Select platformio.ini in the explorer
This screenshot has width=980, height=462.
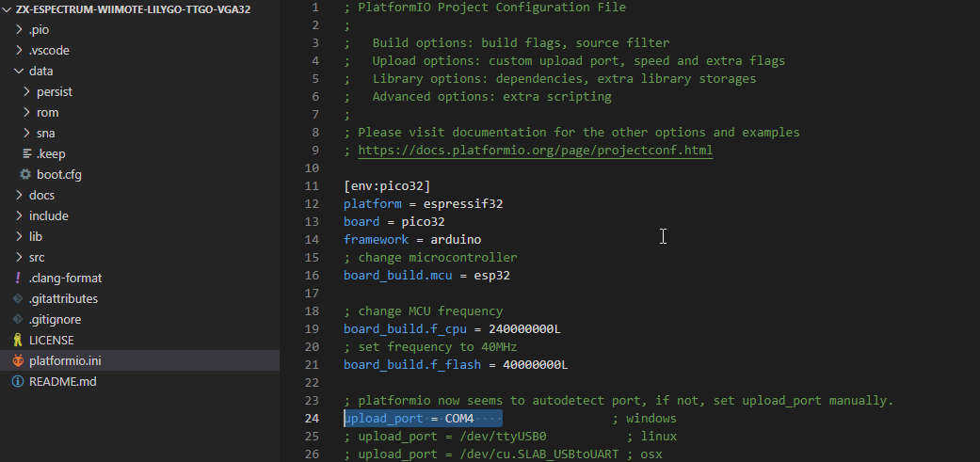click(139, 361)
